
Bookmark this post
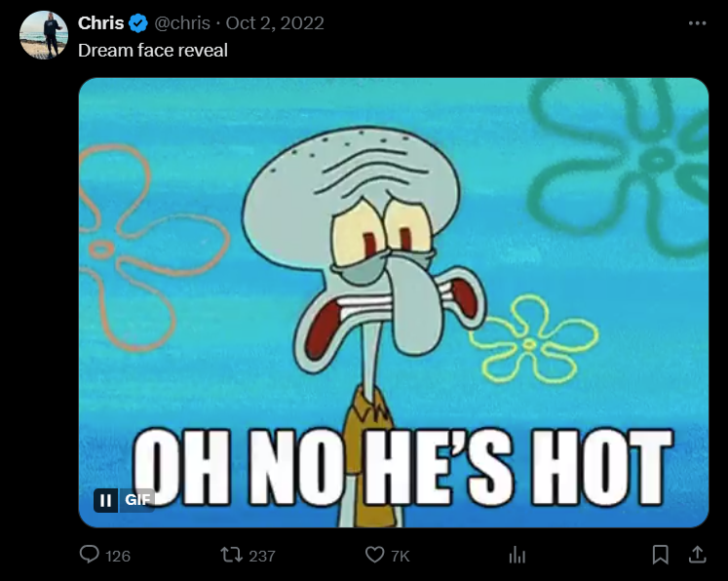660,555
